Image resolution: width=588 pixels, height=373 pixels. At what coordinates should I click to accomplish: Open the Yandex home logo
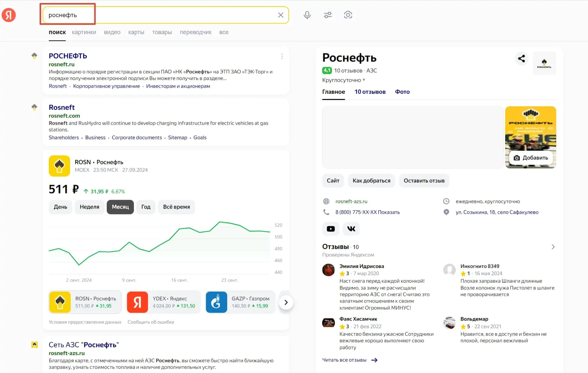coord(9,15)
